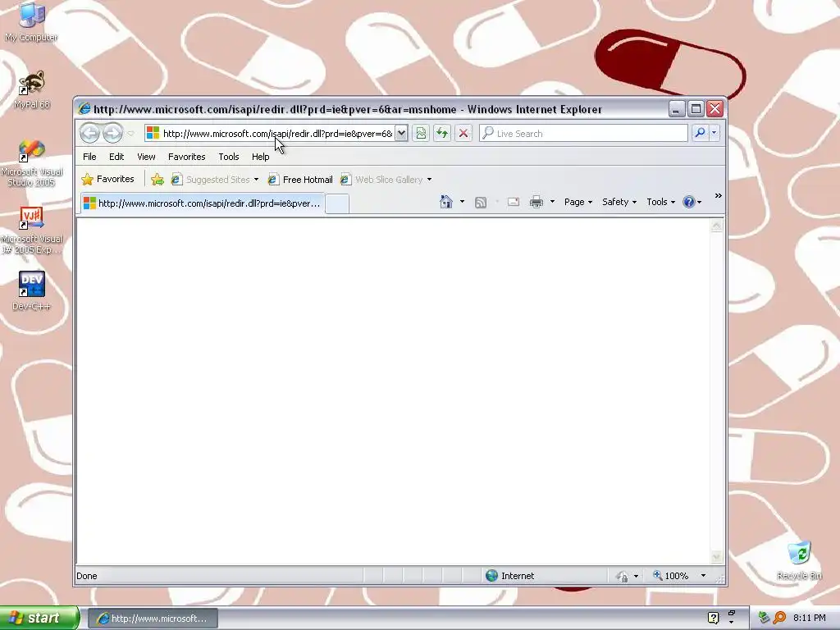
Task: Expand Web Slice Gallery dropdown arrow
Action: [x=429, y=180]
